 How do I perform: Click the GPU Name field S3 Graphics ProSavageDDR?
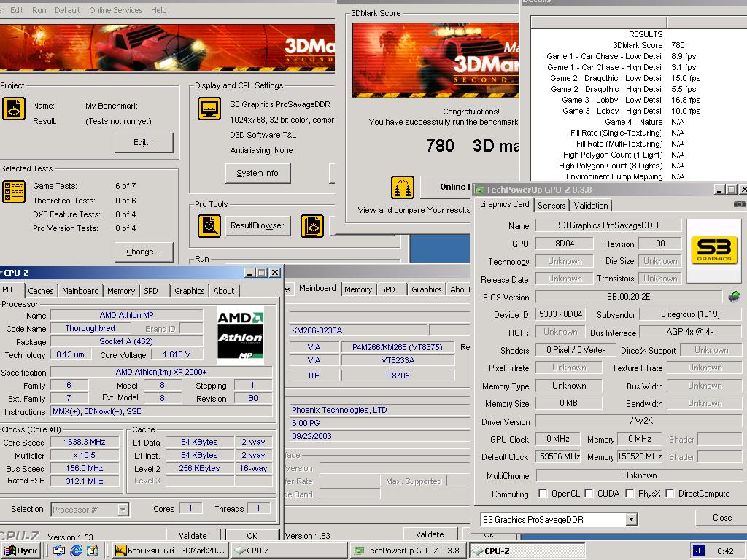tap(608, 225)
